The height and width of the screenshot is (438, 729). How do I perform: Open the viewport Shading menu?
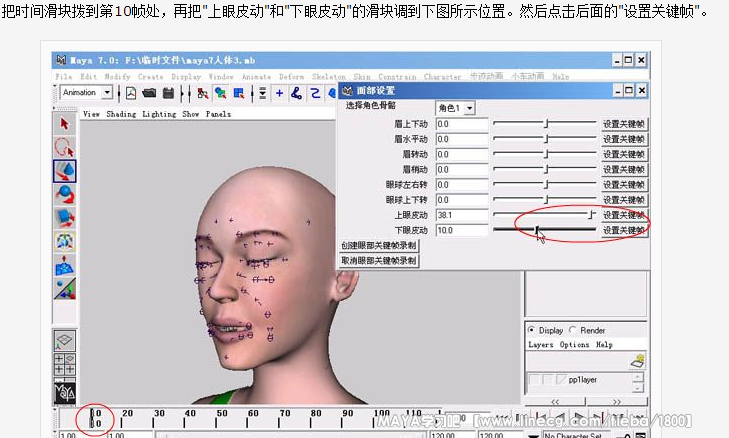121,114
